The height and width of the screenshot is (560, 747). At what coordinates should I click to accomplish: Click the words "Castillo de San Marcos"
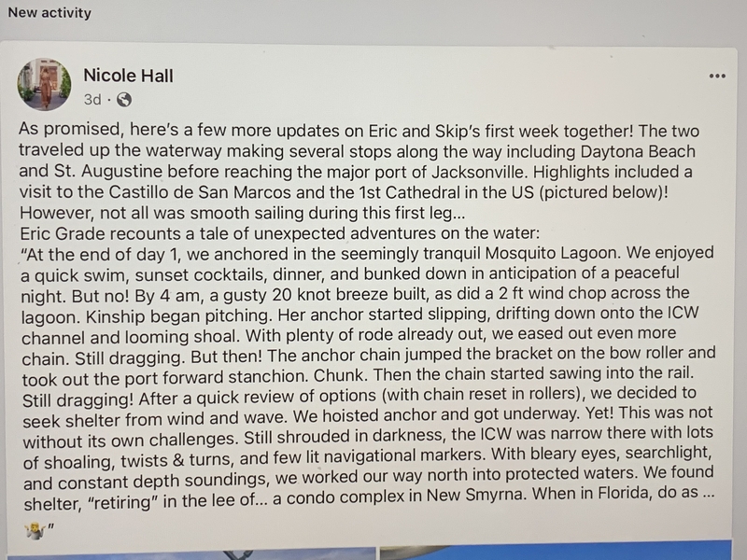pyautogui.click(x=193, y=191)
